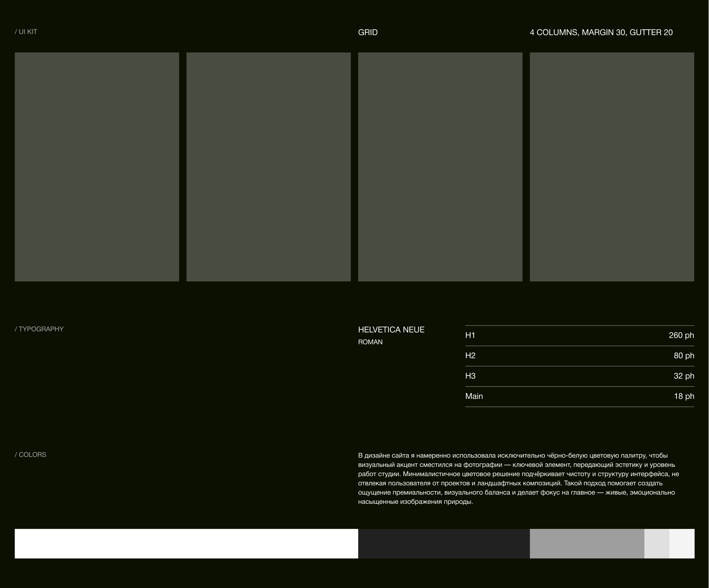Click the / UI KIT label
Screen dimensions: 709x588
pos(26,32)
